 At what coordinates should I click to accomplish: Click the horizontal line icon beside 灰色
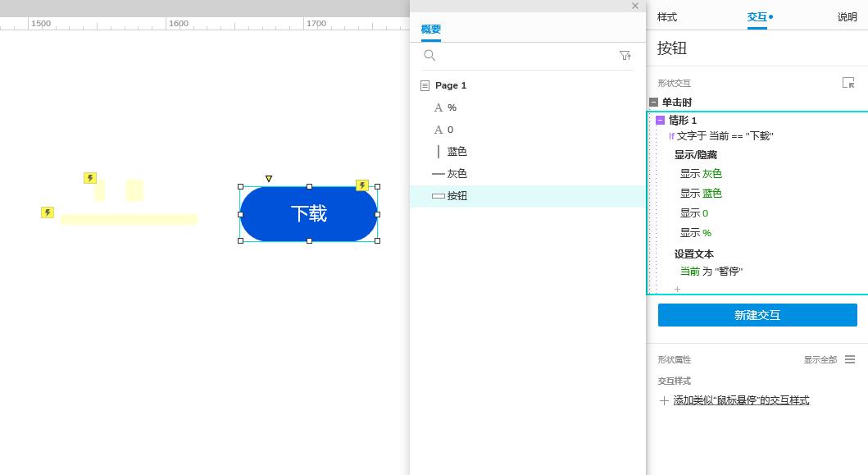439,173
